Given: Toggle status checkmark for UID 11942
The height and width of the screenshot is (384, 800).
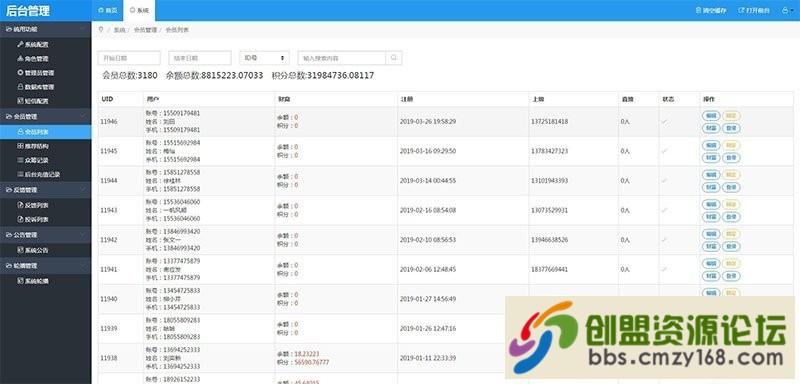Looking at the screenshot, I should point(664,240).
